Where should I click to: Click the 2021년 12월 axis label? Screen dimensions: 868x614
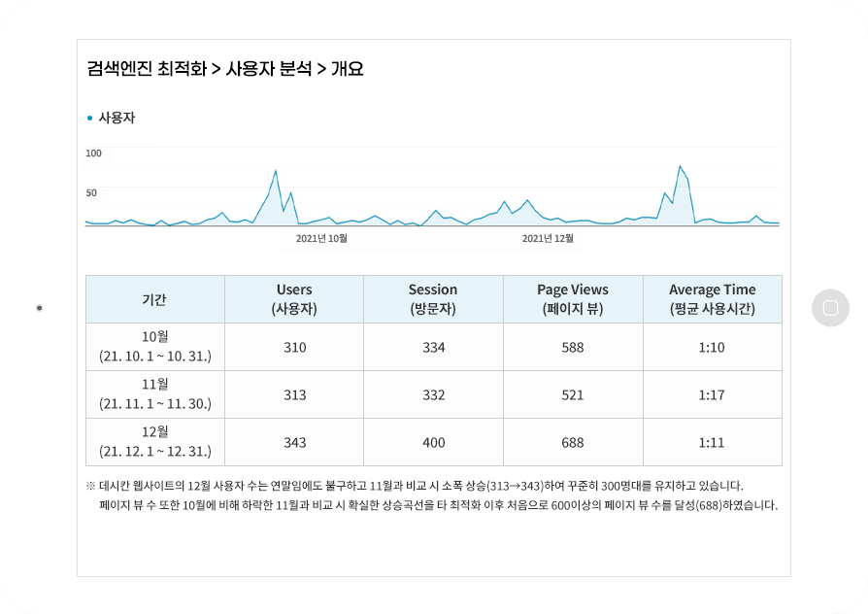[548, 238]
